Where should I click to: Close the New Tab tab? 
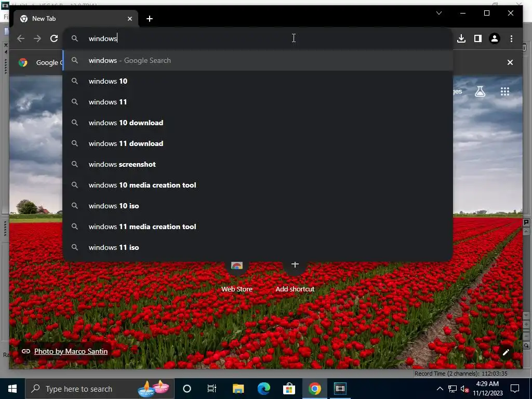point(129,19)
